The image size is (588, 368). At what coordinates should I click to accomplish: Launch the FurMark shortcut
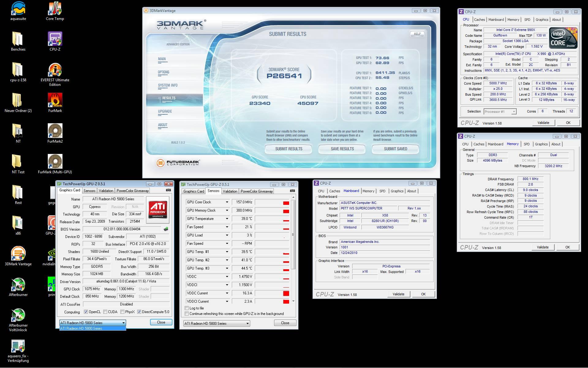click(55, 103)
